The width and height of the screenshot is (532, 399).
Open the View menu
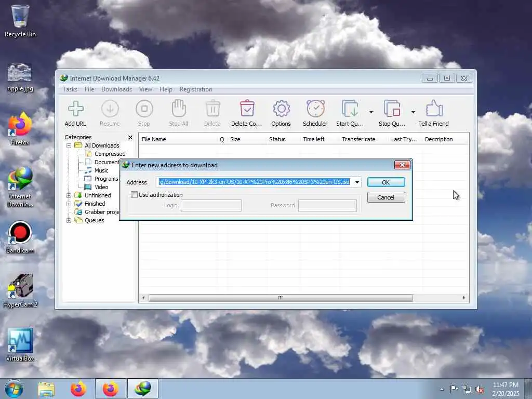coord(145,89)
